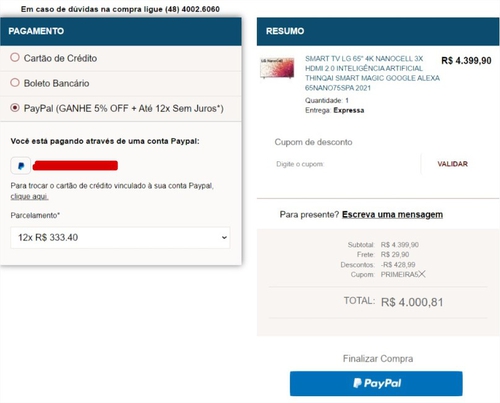Remove coupon PRIMEIRA5 with the X icon
Viewport: 500px width, 403px height.
click(x=422, y=274)
